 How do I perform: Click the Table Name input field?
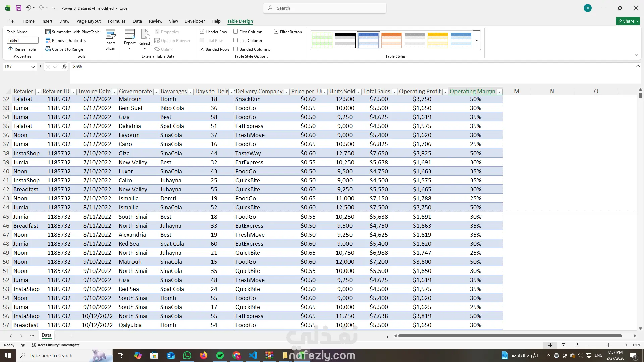coord(22,40)
